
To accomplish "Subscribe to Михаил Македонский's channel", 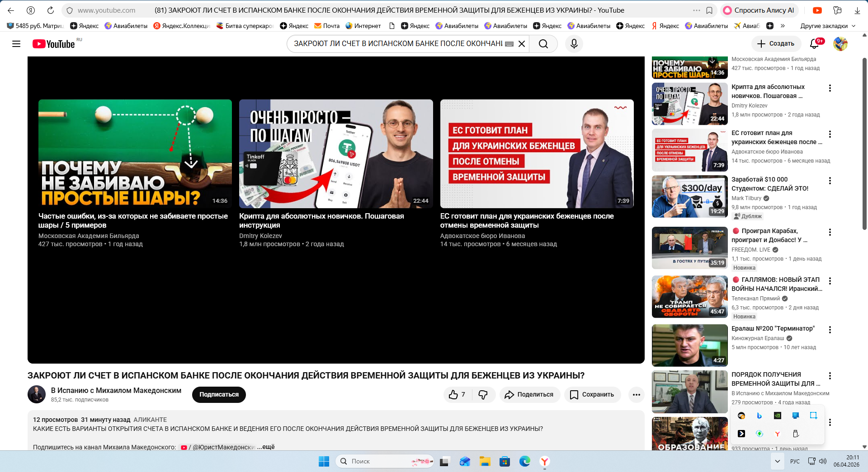I will 219,395.
